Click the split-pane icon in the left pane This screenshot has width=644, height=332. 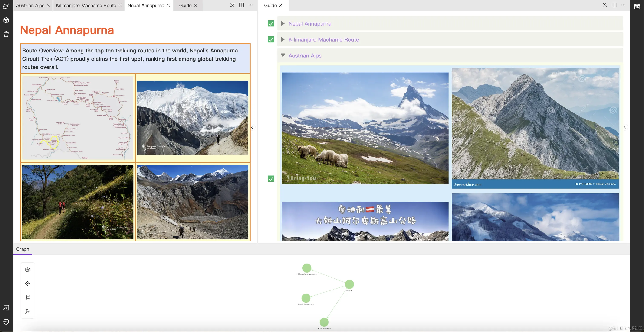click(x=241, y=5)
